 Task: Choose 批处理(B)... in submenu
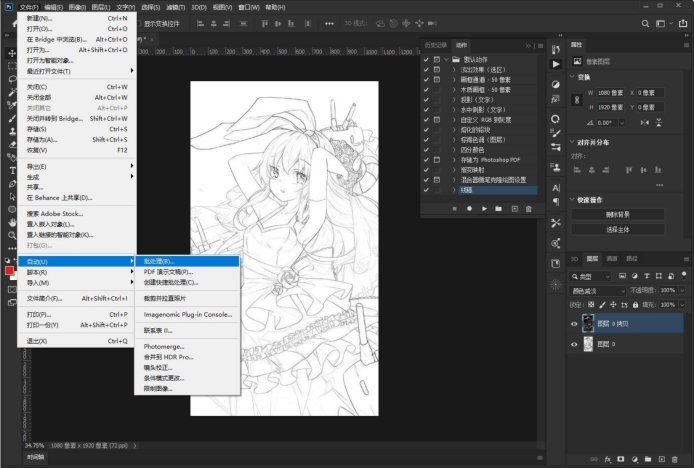187,261
